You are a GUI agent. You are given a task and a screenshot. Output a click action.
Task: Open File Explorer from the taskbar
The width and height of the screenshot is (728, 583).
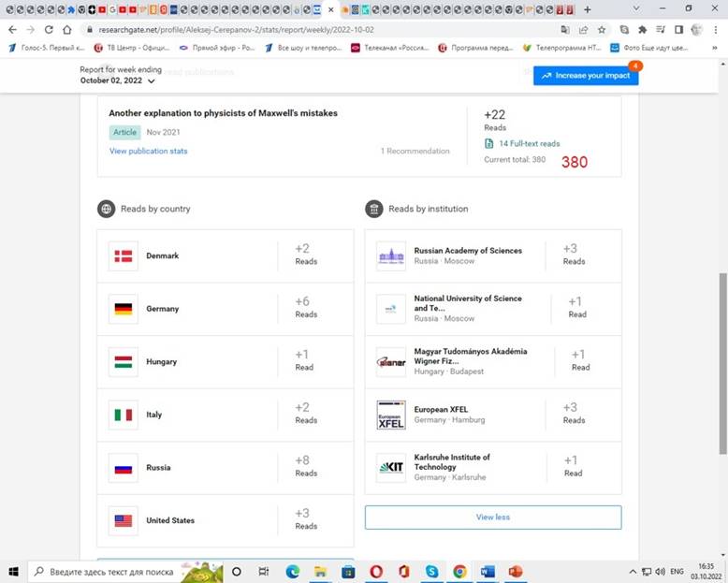click(x=320, y=572)
